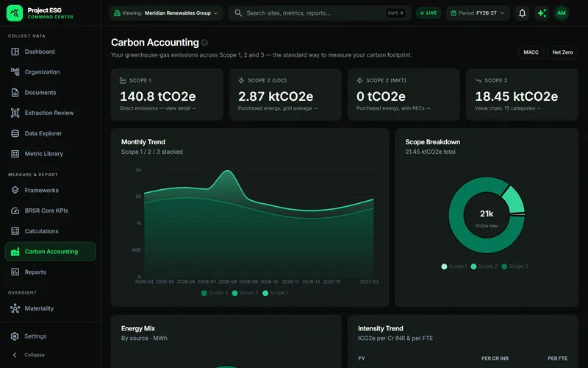
Task: Click the search magnifier icon
Action: 238,13
